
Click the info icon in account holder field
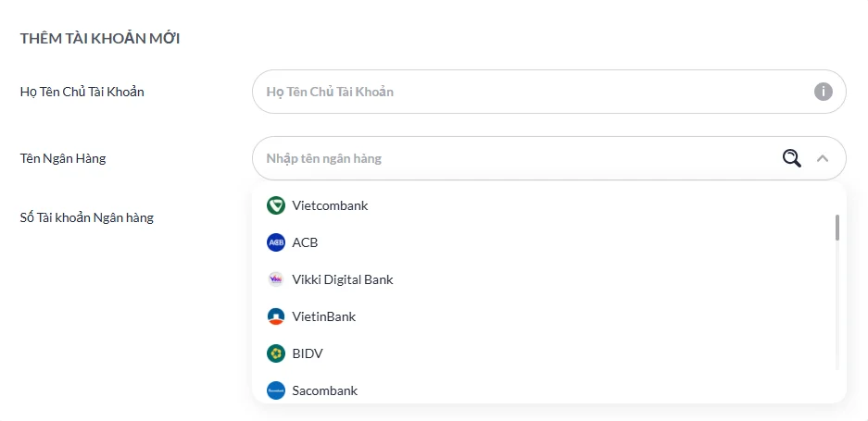(823, 92)
